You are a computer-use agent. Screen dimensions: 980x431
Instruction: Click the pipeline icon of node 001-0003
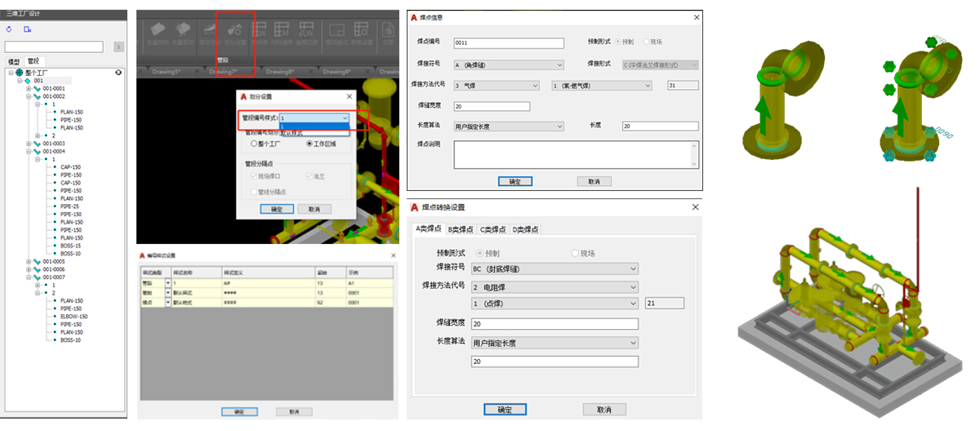pos(38,143)
